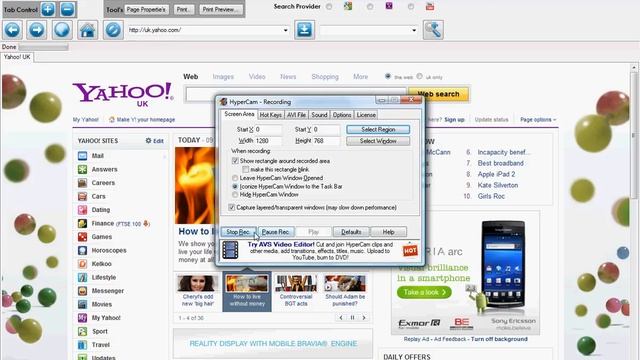Switch to the AVI File tab in HyperCam

pyautogui.click(x=296, y=115)
